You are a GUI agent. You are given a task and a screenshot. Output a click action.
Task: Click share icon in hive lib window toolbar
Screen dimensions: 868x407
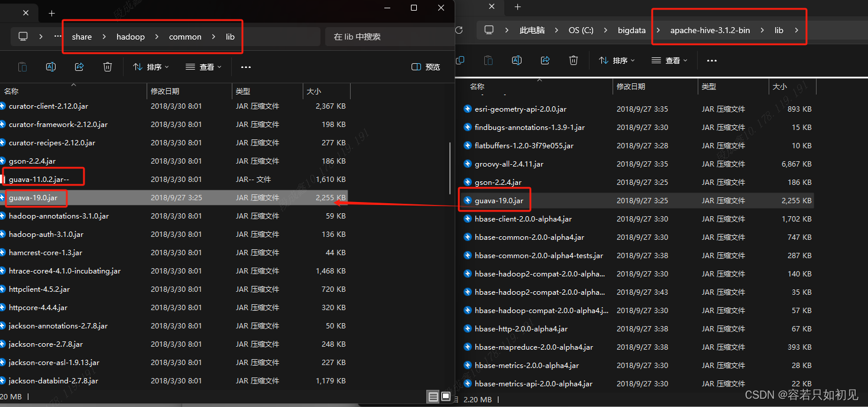[x=545, y=60]
